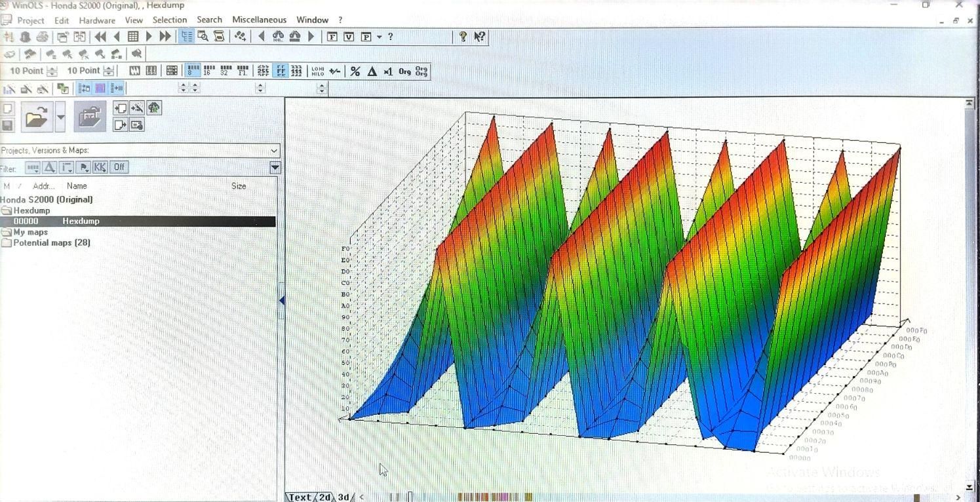Click the Org original values button

click(404, 71)
